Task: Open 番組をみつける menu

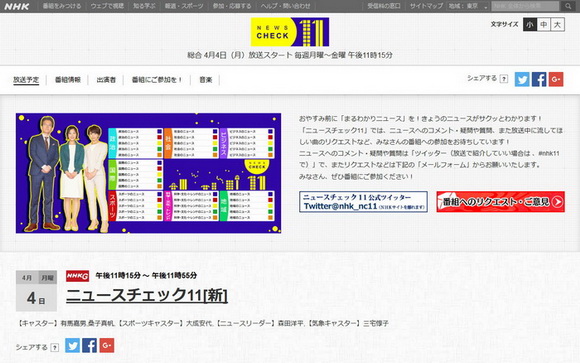Action: [62, 6]
